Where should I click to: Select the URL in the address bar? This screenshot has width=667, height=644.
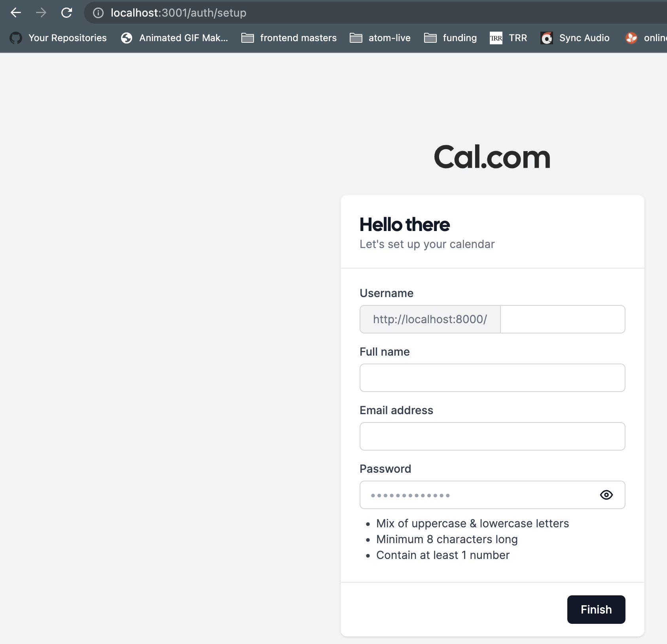pyautogui.click(x=178, y=13)
